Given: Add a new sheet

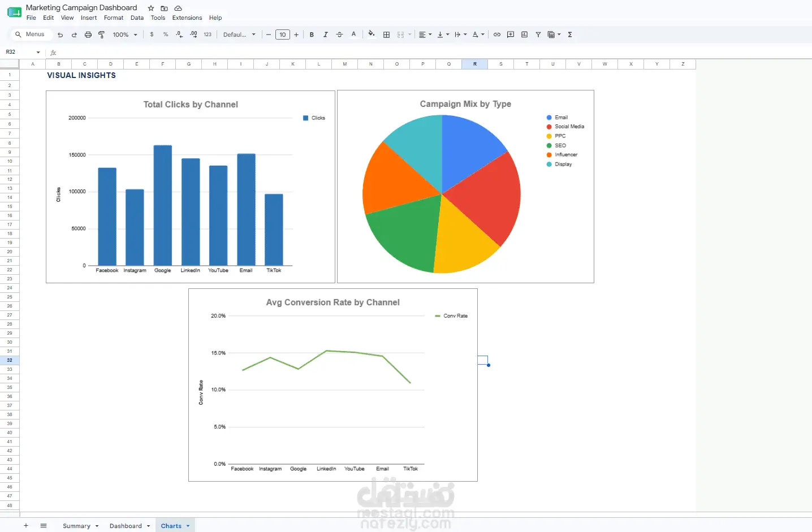Looking at the screenshot, I should point(26,526).
